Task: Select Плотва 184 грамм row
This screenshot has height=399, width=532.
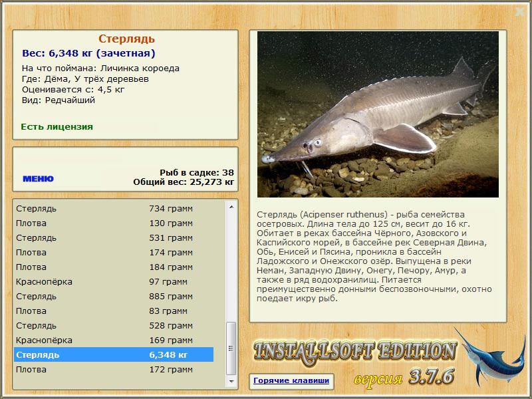Action: (x=114, y=267)
